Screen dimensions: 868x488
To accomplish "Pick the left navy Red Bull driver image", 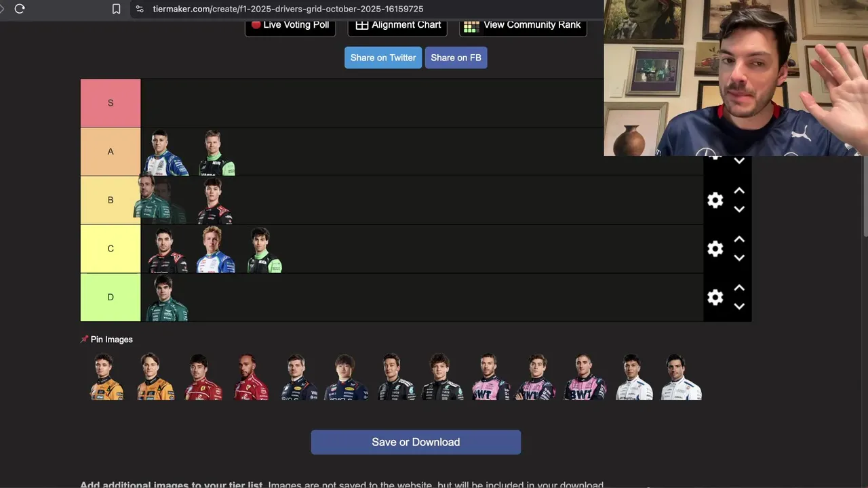I will pos(299,377).
